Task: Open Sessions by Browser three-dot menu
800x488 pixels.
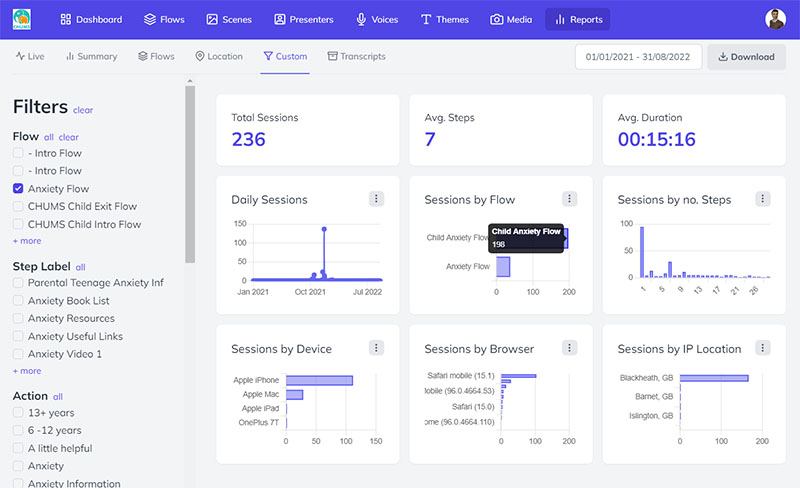Action: [x=569, y=348]
